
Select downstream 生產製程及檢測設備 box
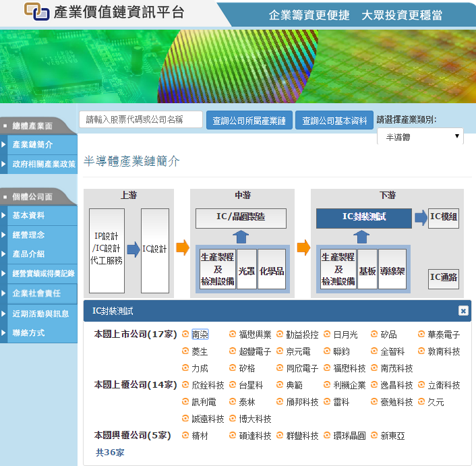[x=338, y=269]
